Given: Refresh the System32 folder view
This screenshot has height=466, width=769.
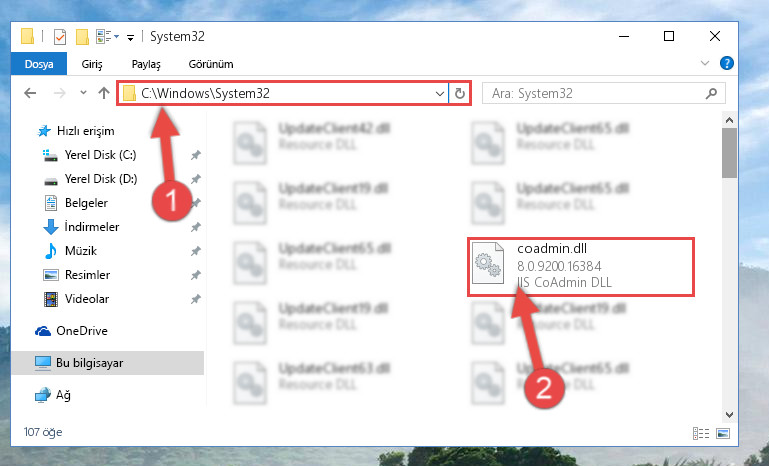Looking at the screenshot, I should (x=460, y=93).
